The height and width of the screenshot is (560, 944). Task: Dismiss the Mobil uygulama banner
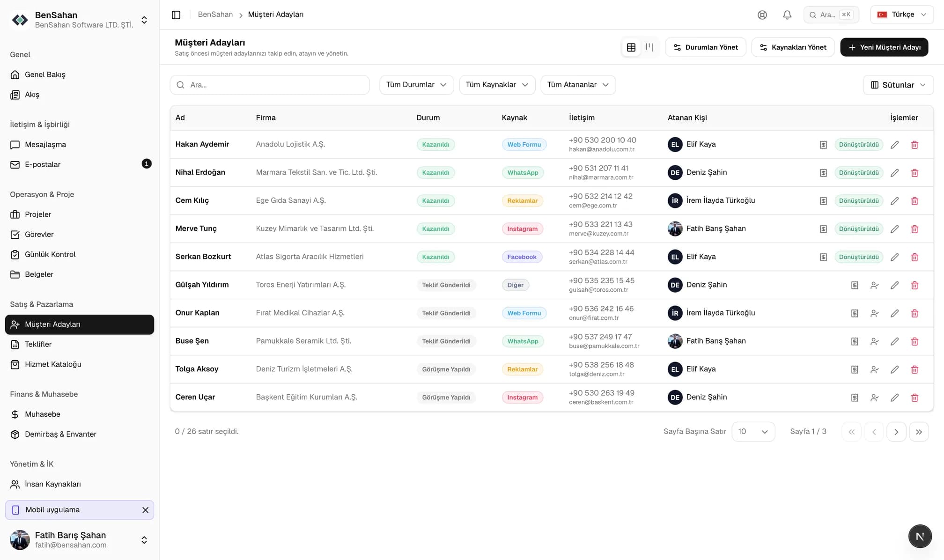pos(145,510)
